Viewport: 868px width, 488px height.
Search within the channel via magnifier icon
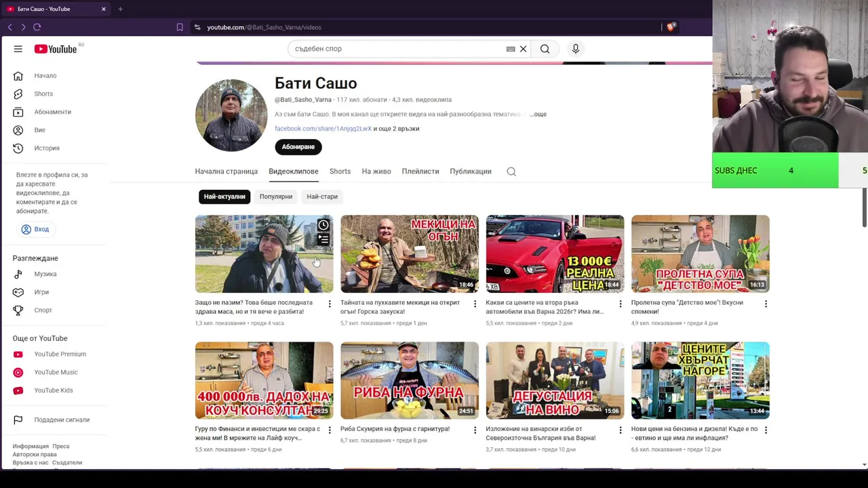(511, 171)
